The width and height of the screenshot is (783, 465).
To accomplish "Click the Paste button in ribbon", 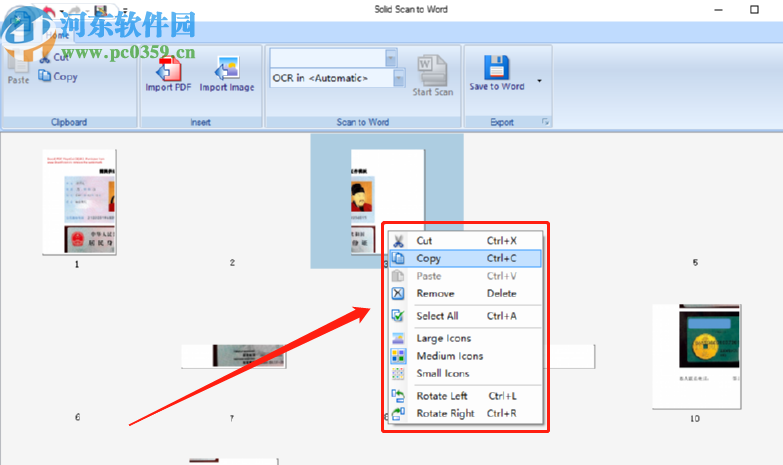I will click(18, 67).
